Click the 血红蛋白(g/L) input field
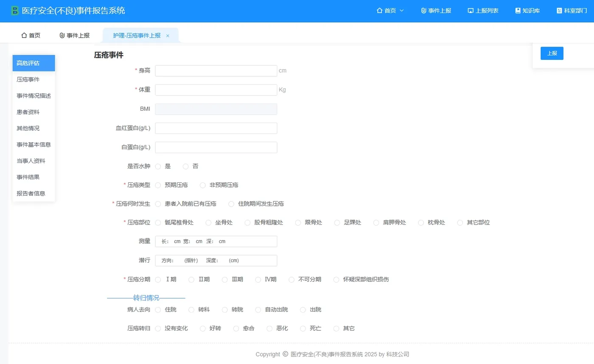Screen dimensions: 594x364 pyautogui.click(x=216, y=128)
